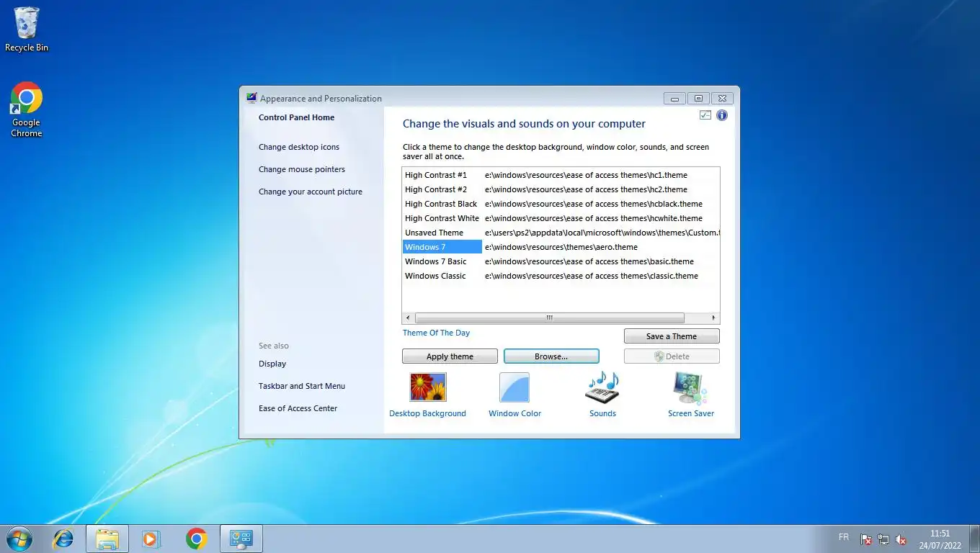The width and height of the screenshot is (980, 553).
Task: Open Change desktop icons link
Action: [299, 147]
